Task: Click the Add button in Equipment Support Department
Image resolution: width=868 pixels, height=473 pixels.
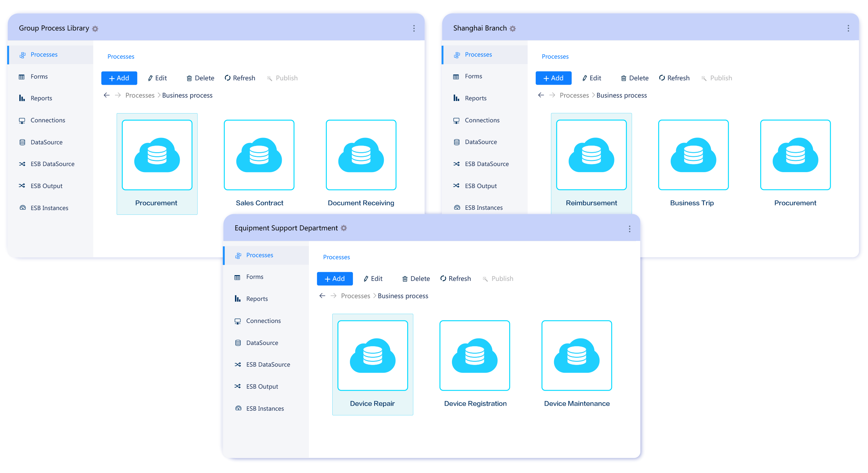Action: click(335, 279)
